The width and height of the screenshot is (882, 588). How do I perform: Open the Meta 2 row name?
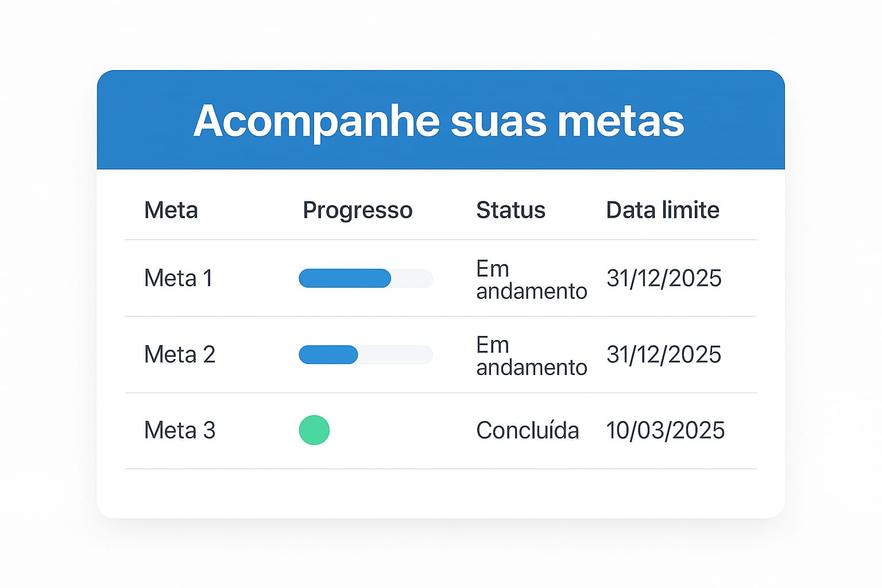pos(180,355)
